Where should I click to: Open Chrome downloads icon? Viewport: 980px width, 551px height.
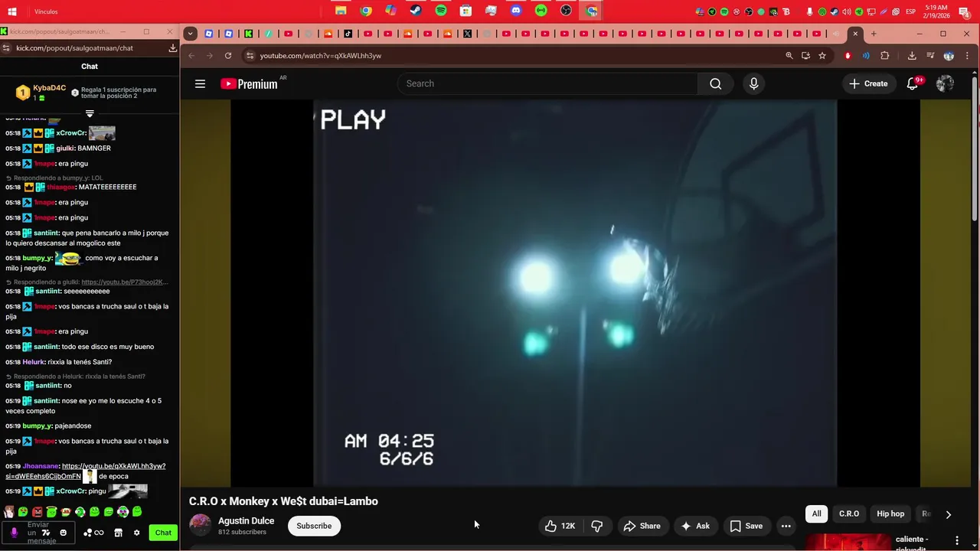tap(912, 55)
